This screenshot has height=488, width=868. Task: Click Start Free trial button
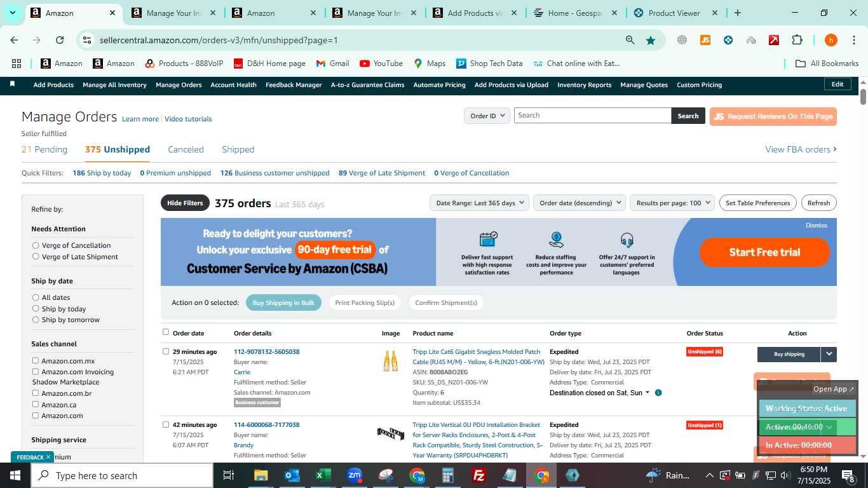[764, 252]
